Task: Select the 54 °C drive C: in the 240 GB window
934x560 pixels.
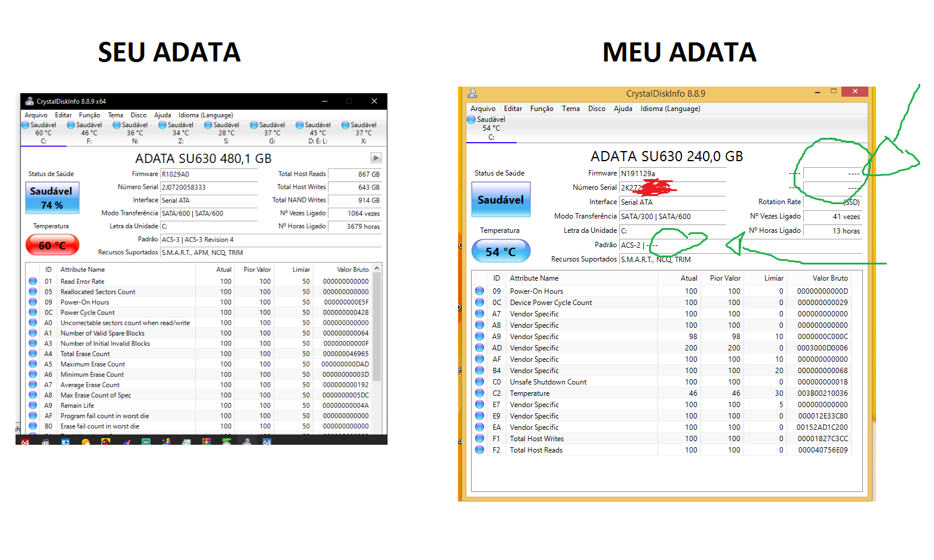Action: pos(491,128)
